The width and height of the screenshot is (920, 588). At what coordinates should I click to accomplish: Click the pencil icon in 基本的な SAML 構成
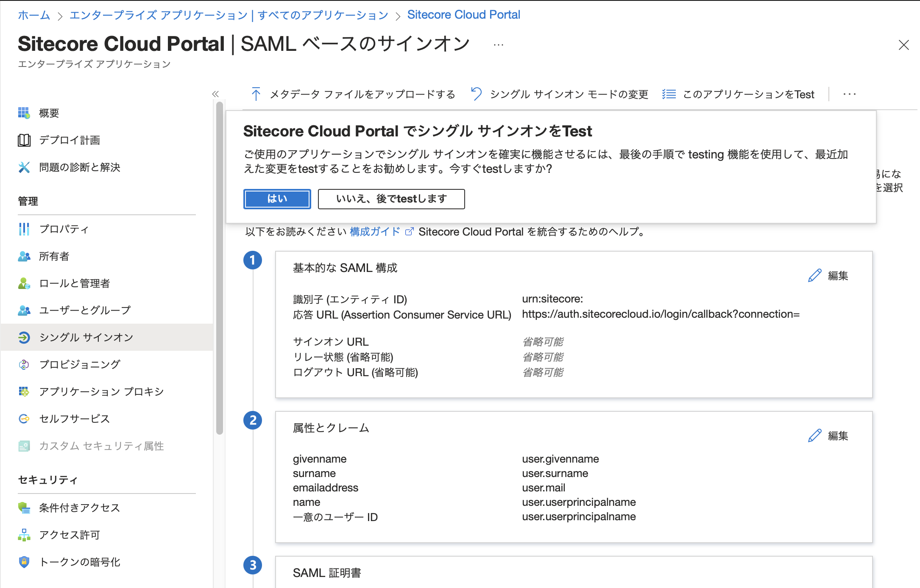pyautogui.click(x=814, y=276)
